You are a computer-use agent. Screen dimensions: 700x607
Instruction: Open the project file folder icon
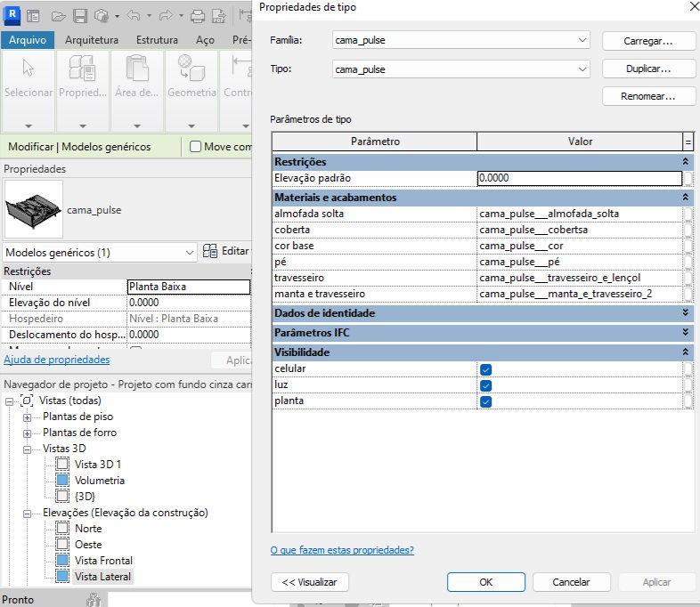click(58, 17)
